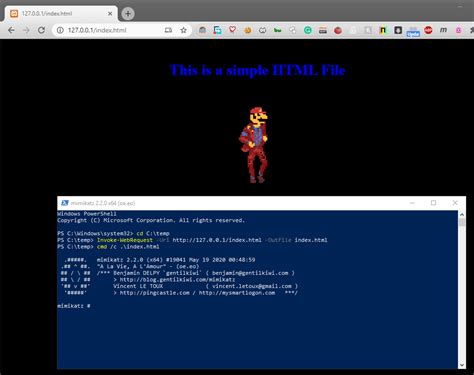
Task: Close the mimikatz PowerShell window
Action: pos(455,203)
